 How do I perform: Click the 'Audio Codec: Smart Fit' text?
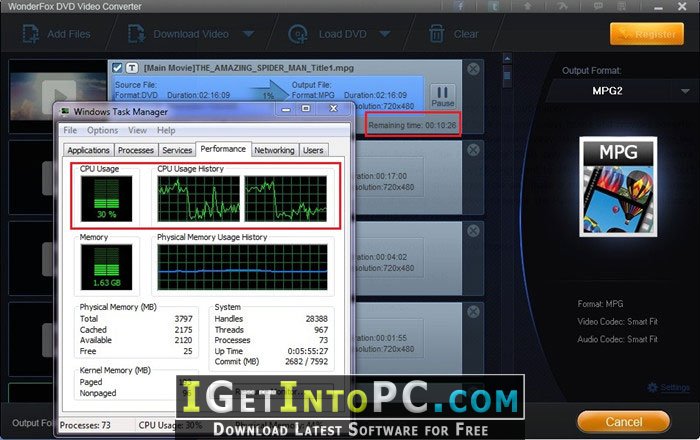click(x=617, y=339)
